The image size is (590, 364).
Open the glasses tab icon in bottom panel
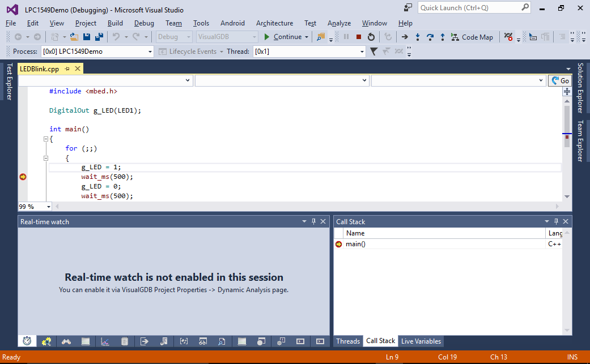point(203,341)
